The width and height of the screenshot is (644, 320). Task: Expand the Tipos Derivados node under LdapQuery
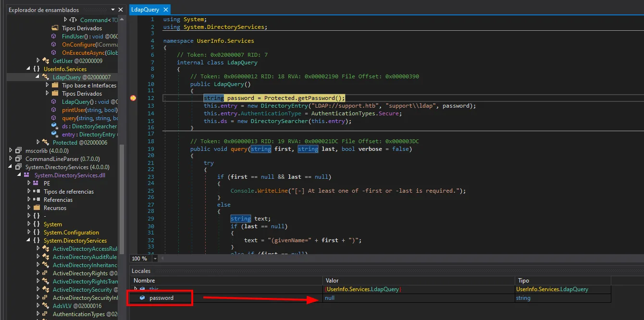(48, 94)
